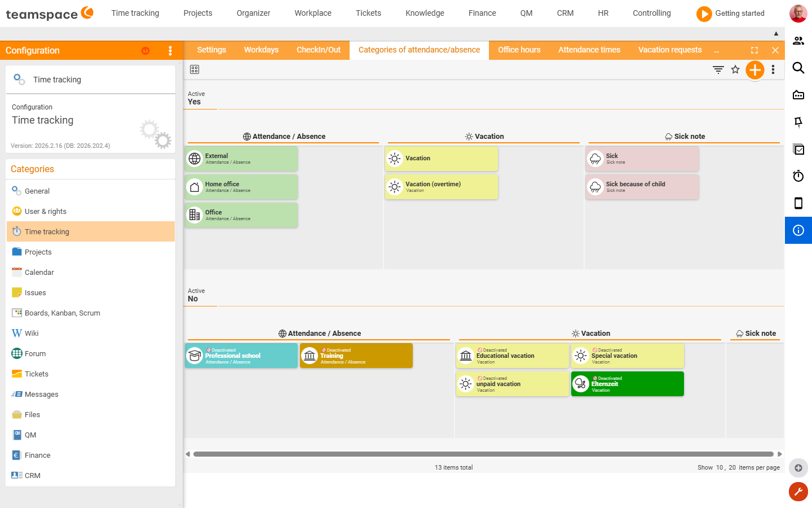812x508 pixels.
Task: Show 20 items per page
Action: point(732,467)
